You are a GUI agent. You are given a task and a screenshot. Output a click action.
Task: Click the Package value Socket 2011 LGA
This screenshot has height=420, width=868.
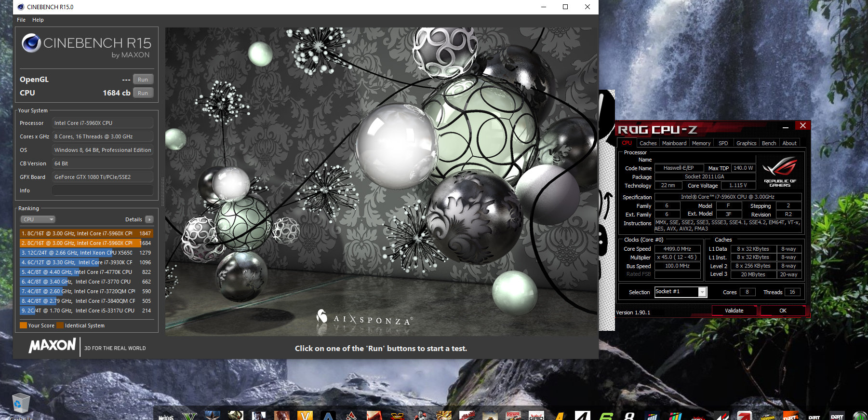click(705, 176)
